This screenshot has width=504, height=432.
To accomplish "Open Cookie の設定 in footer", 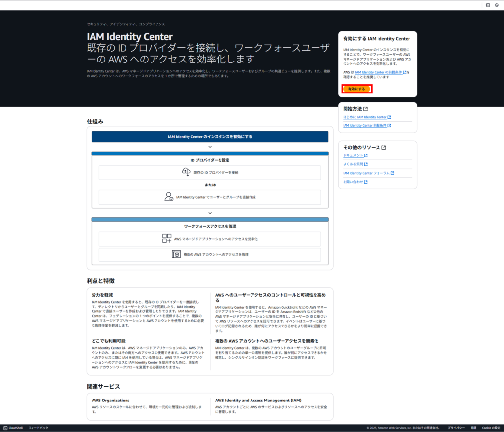I will point(491,428).
